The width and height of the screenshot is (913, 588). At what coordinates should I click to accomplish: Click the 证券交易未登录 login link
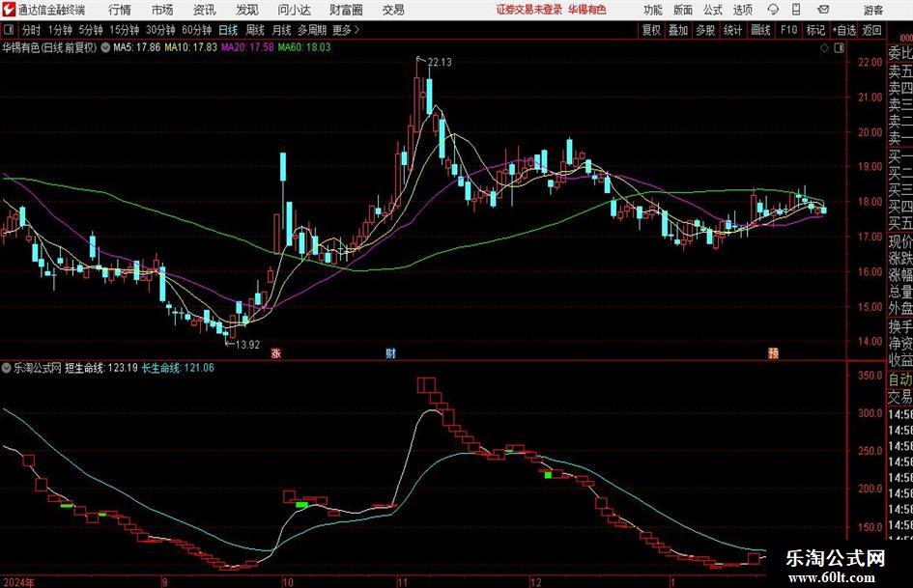(x=529, y=10)
